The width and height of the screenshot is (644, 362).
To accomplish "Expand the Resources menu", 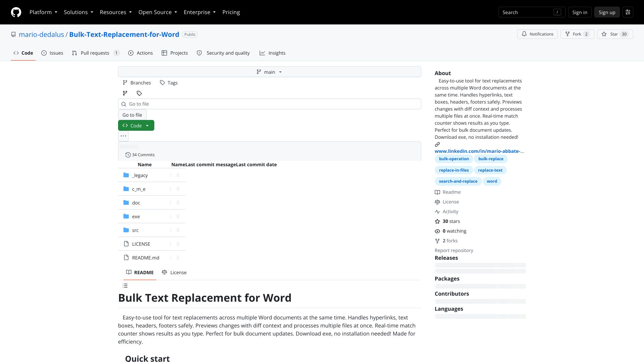I will click(116, 12).
